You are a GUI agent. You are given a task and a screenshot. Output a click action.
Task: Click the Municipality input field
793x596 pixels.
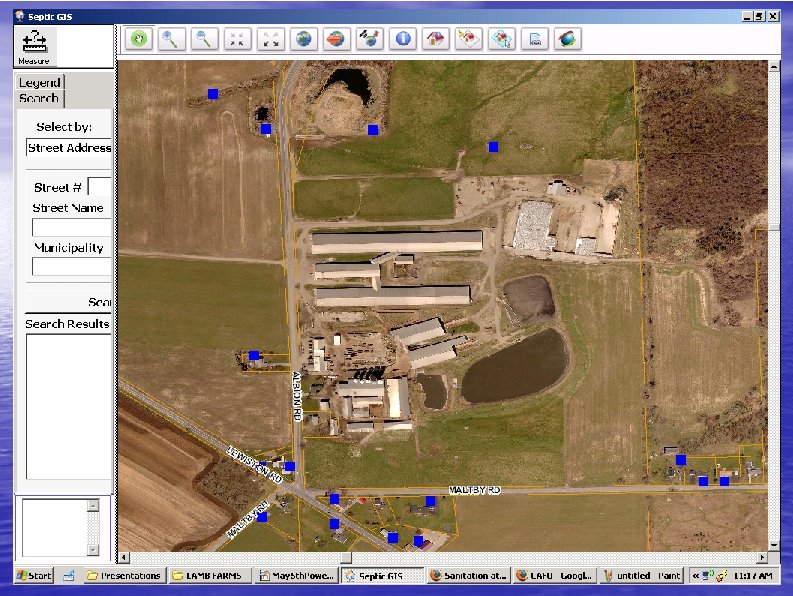[x=71, y=266]
